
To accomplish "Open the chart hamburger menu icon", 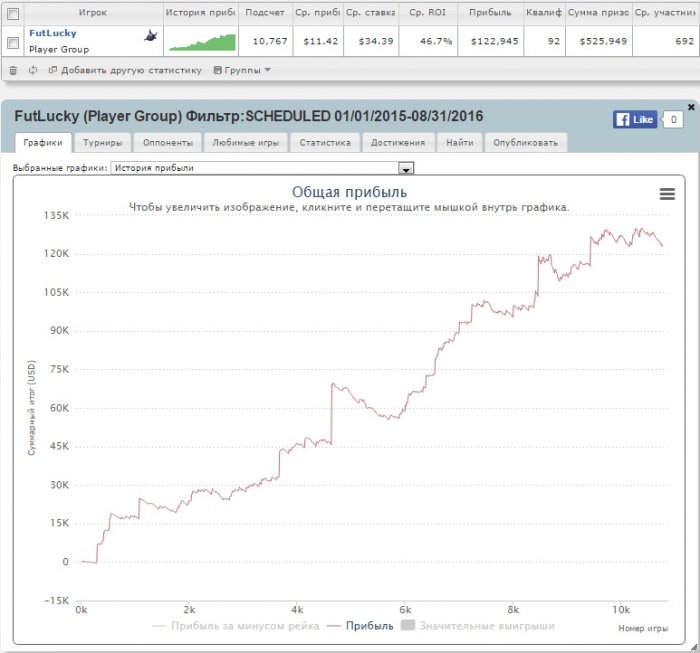I will [x=667, y=194].
